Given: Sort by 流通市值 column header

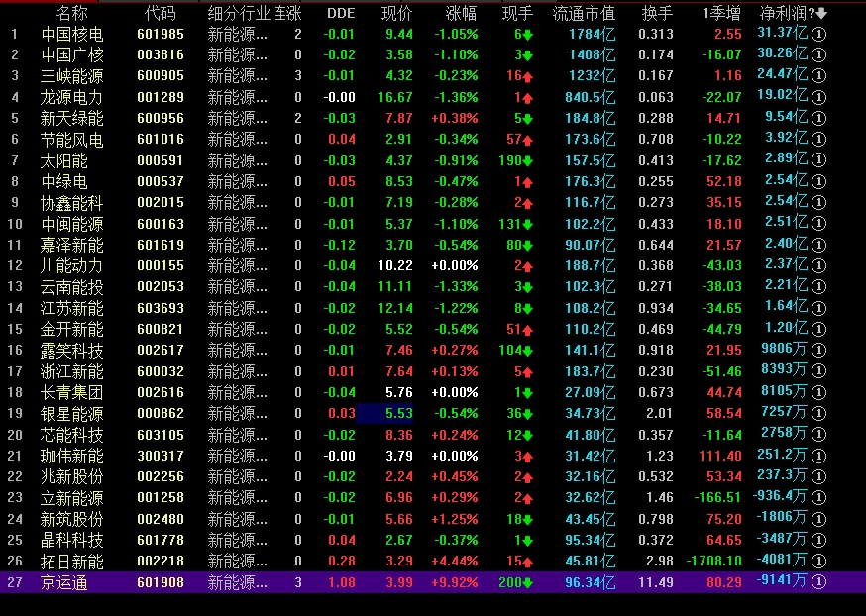Looking at the screenshot, I should pos(584,13).
